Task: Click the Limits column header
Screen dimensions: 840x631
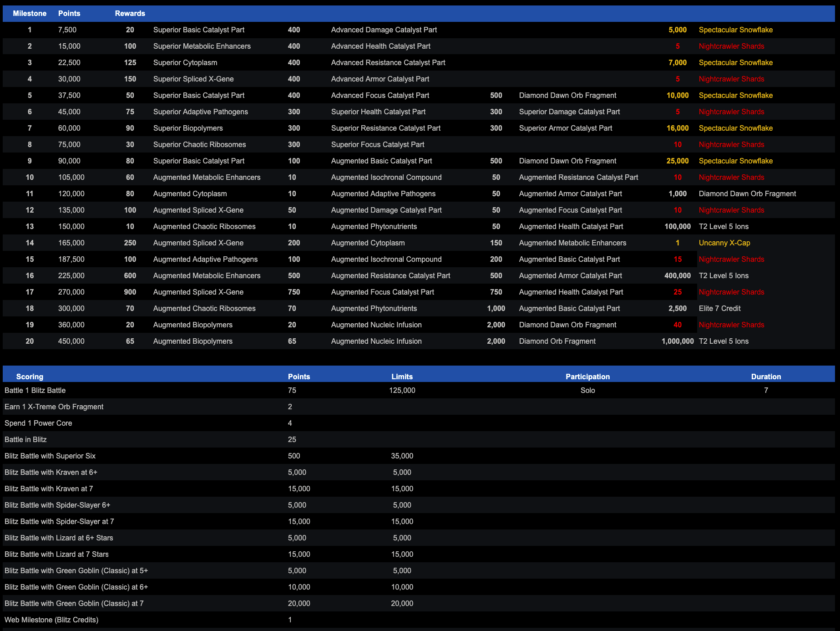Action: [402, 377]
